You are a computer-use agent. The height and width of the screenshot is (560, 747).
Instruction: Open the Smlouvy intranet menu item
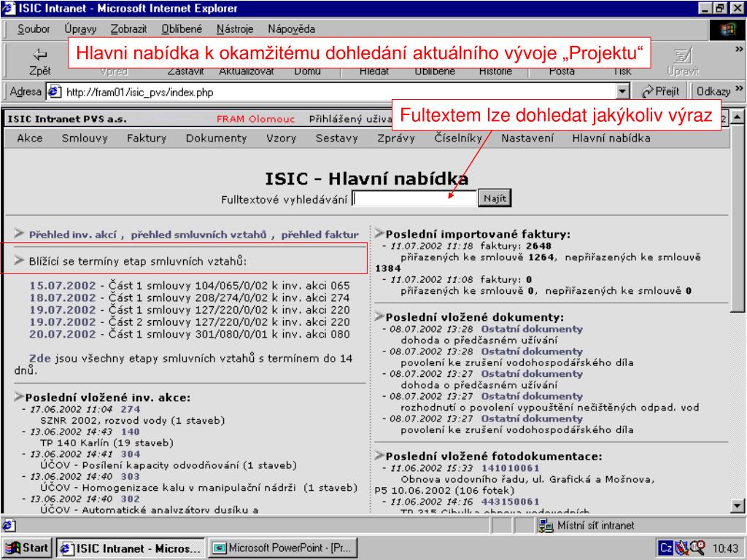point(85,138)
